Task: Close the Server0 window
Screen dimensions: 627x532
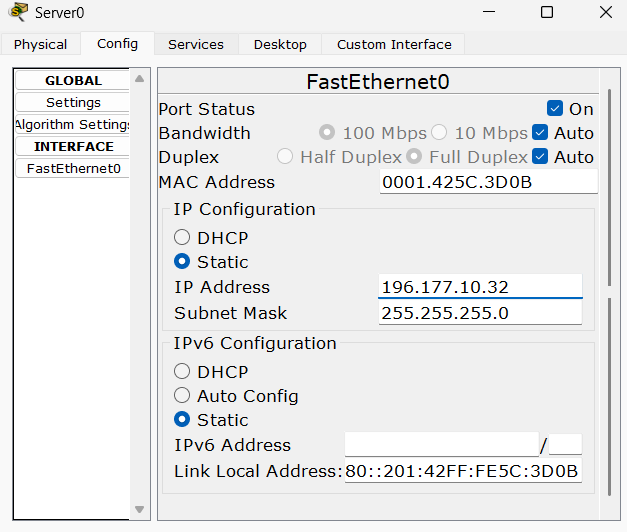Action: [x=606, y=13]
